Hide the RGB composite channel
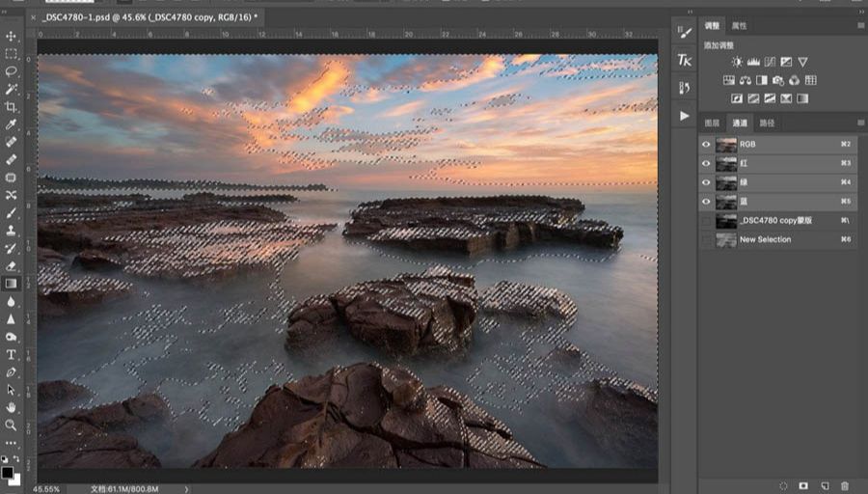Viewport: 868px width, 494px height. tap(706, 145)
